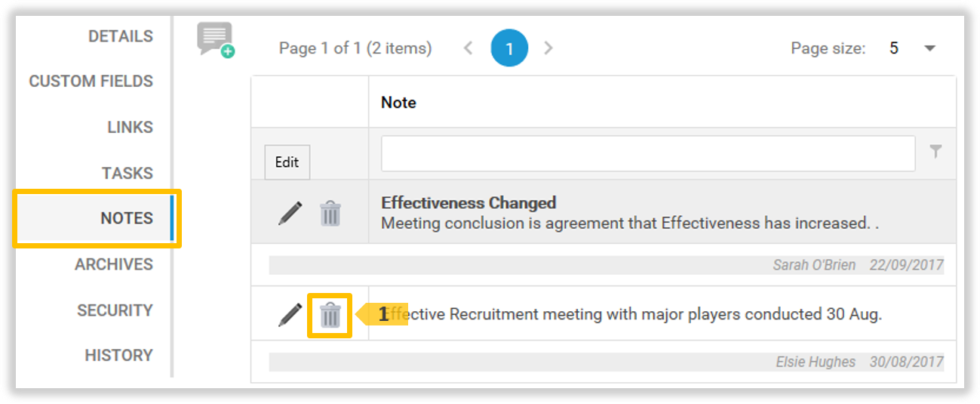The width and height of the screenshot is (980, 404).
Task: Click the Note filter text field
Action: [x=647, y=153]
